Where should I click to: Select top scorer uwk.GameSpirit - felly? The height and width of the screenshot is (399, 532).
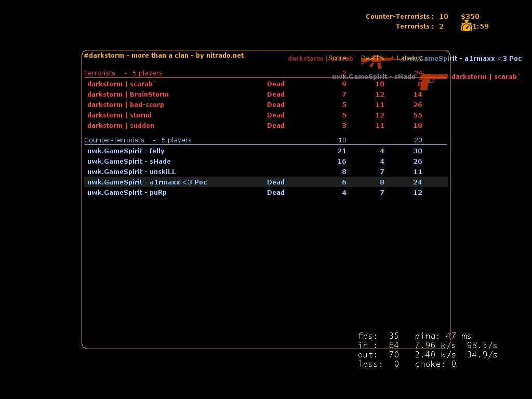point(126,151)
